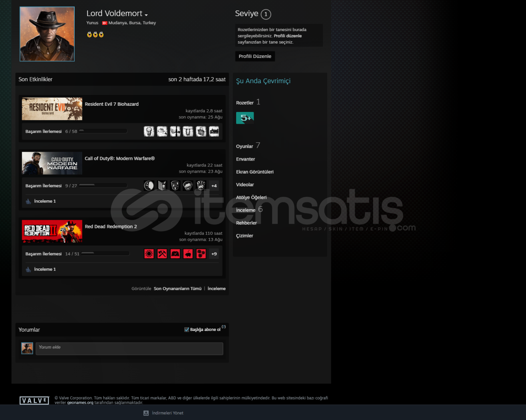Show the +9 more Red Dead achievements
Screen dimensions: 526x420
[214, 254]
